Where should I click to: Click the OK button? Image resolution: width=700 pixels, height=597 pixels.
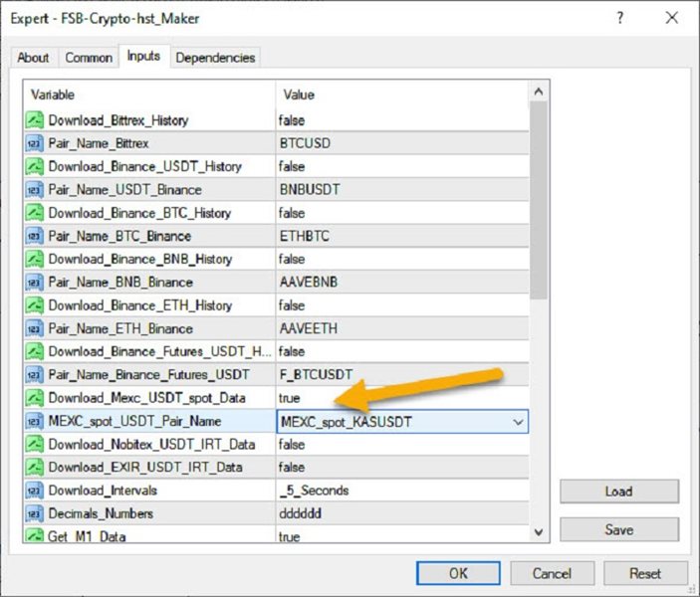(x=458, y=573)
